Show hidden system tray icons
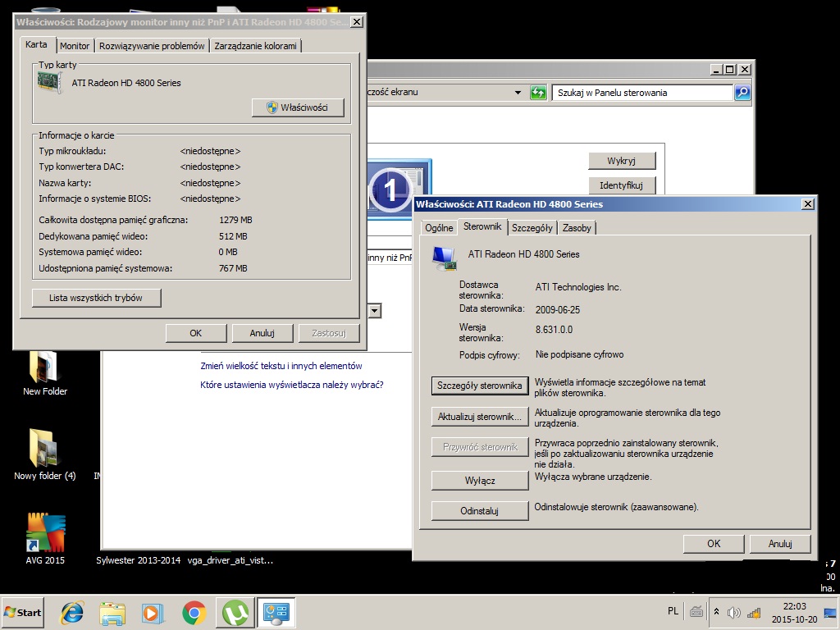Viewport: 840px width, 630px height. 716,612
